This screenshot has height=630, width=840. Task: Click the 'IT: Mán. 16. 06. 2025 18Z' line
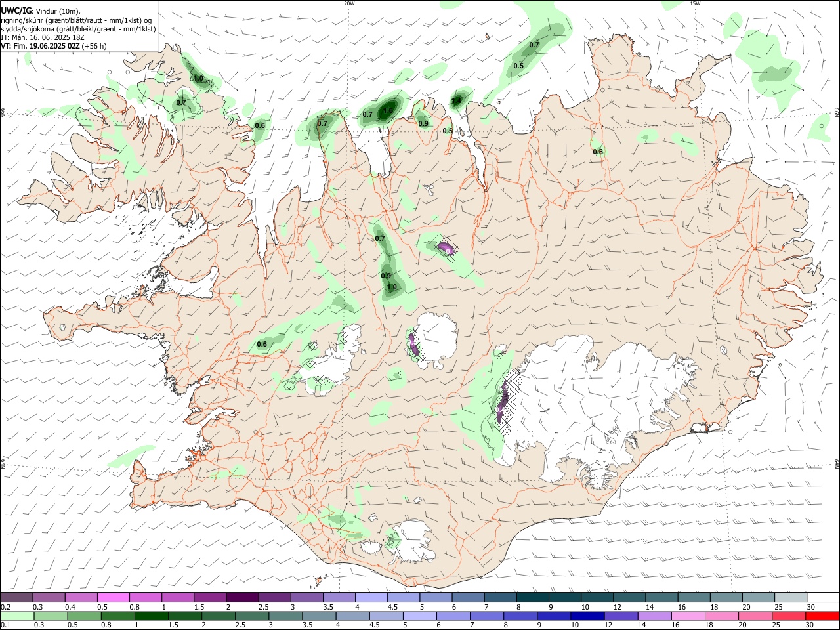click(43, 37)
